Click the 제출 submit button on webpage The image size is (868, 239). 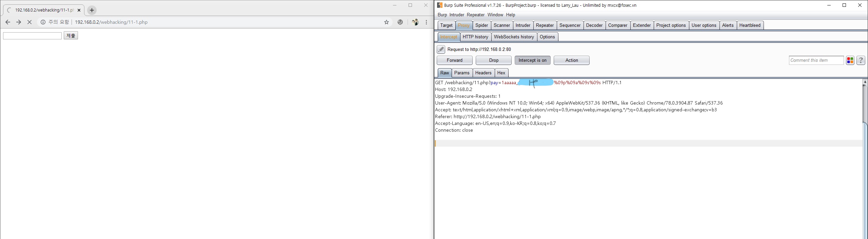[x=71, y=35]
